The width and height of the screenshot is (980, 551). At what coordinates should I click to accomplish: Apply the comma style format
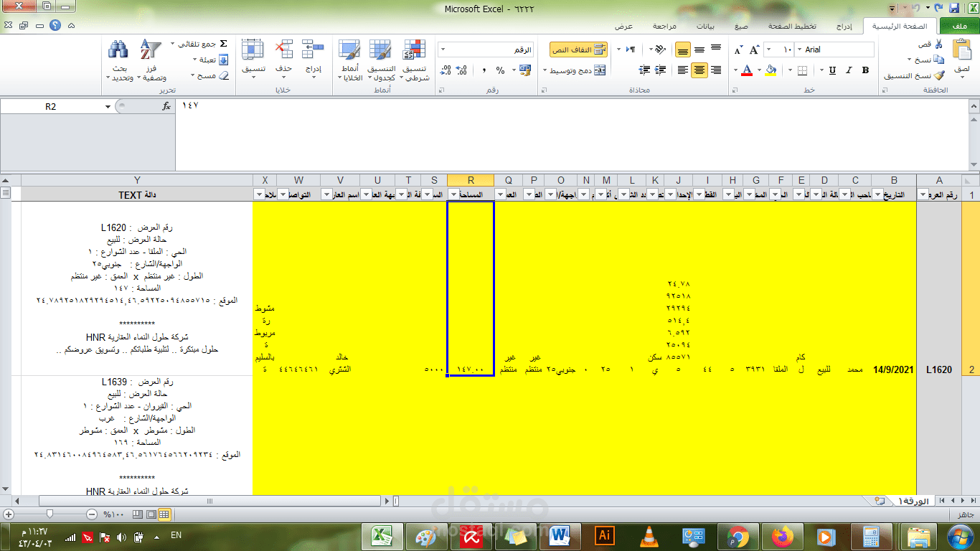484,70
